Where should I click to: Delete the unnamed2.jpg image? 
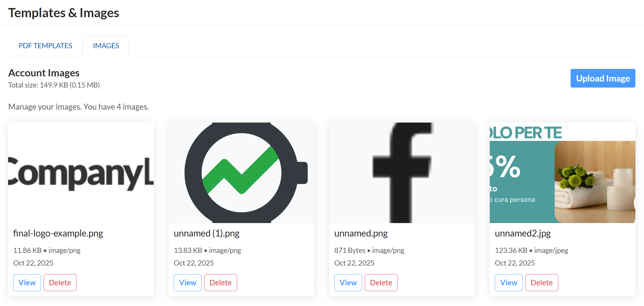[541, 282]
